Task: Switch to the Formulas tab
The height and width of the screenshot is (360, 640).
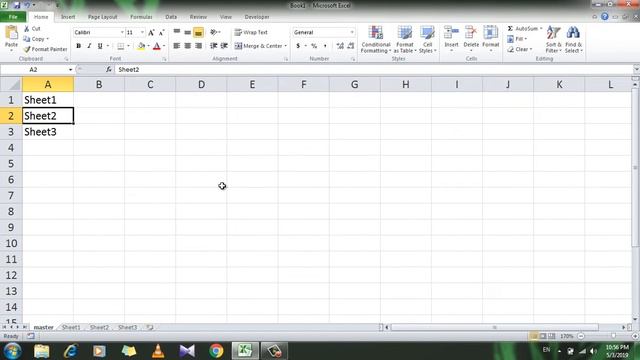Action: click(141, 17)
